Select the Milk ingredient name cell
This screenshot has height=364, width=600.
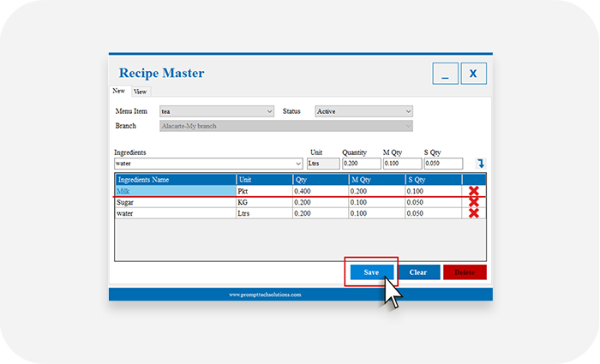click(176, 191)
